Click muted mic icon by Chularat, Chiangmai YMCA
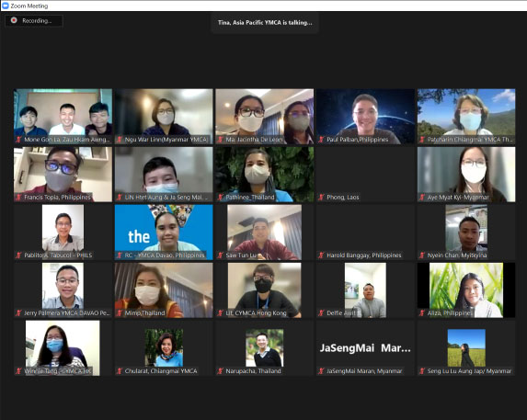 (x=120, y=371)
